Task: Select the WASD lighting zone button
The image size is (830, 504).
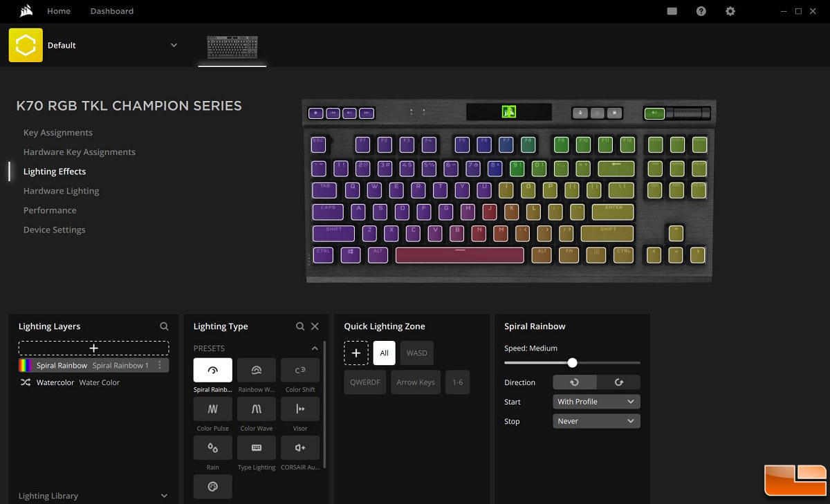Action: [x=416, y=353]
